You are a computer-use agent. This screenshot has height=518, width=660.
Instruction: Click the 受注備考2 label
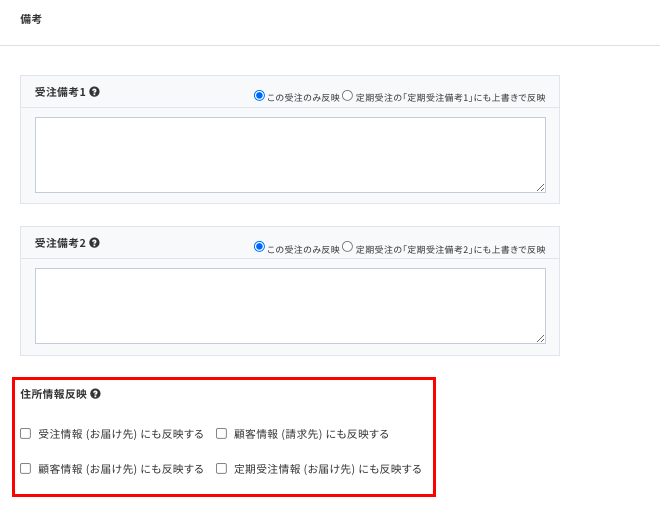coord(60,243)
